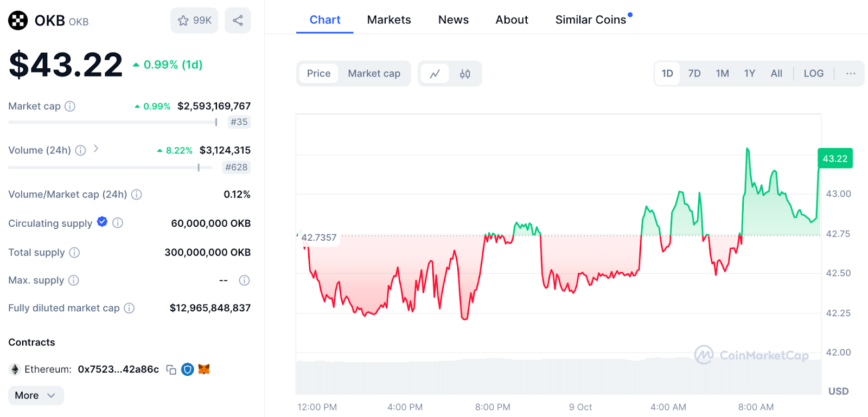This screenshot has height=417, width=868.
Task: Click the 0.12% volume/market cap value
Action: pyautogui.click(x=237, y=194)
